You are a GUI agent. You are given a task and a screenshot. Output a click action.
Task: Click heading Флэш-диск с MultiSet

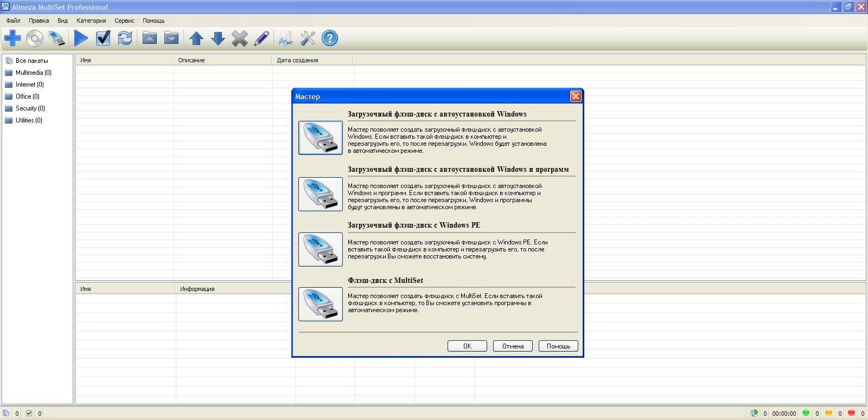tap(385, 280)
